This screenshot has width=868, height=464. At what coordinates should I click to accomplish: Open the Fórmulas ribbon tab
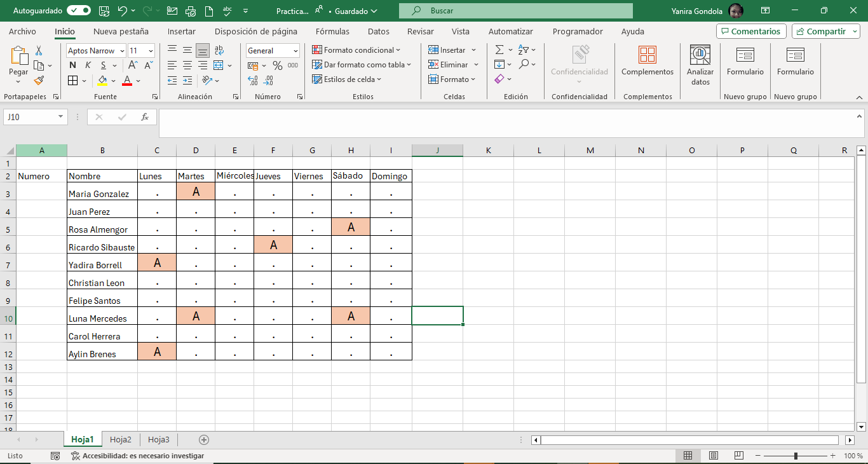(332, 31)
